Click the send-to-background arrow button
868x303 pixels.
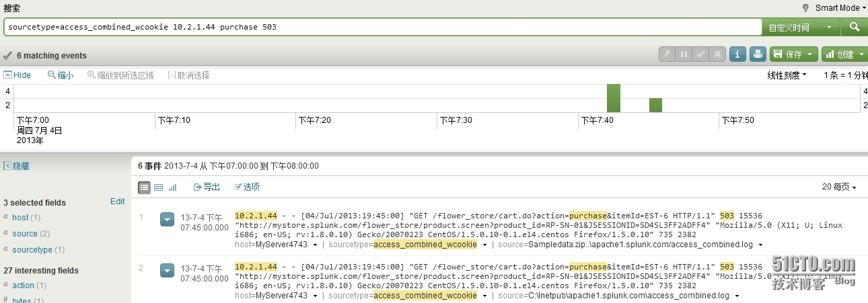(667, 54)
